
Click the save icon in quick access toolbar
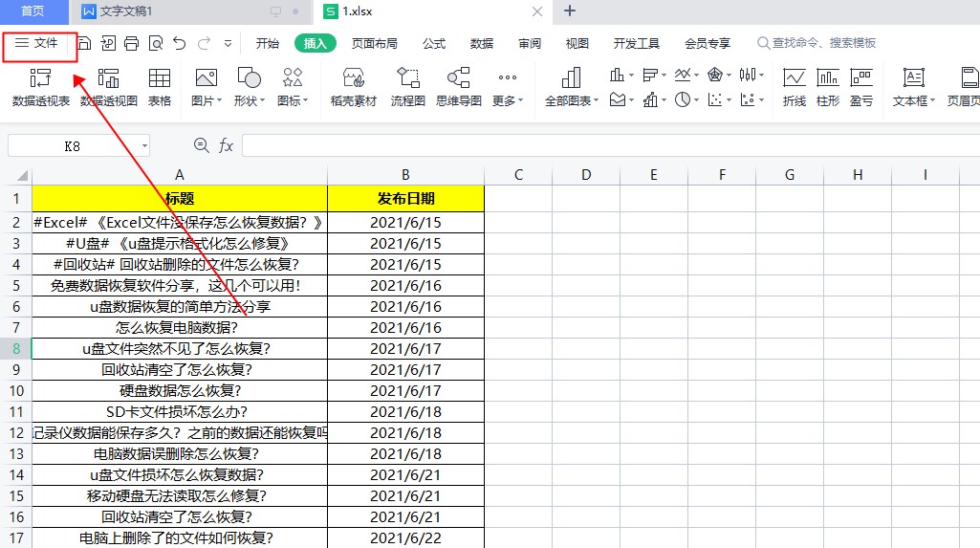point(84,43)
